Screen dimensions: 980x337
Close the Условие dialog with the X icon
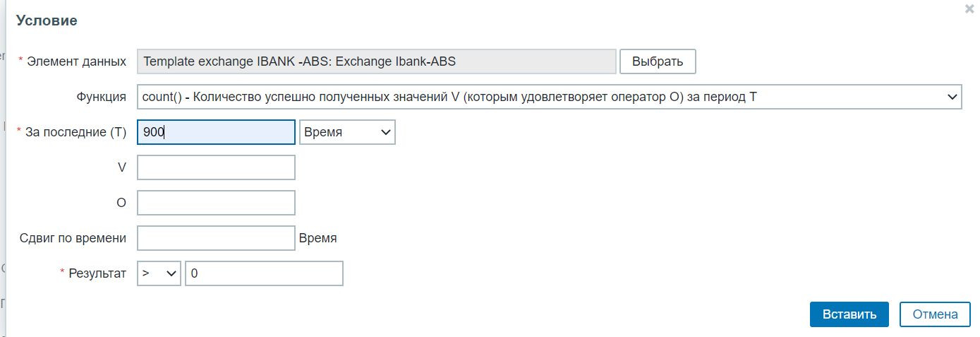(969, 9)
